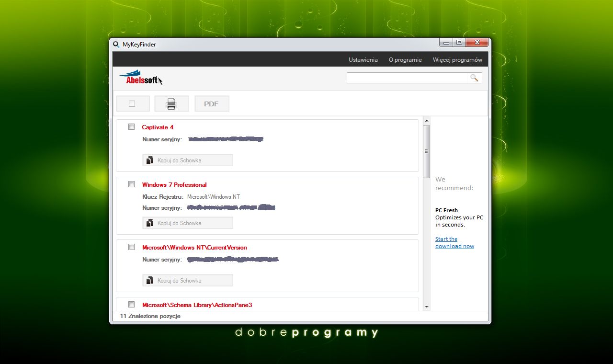Click the blurred Captivate 4 serial number
This screenshot has width=613, height=364.
[x=226, y=139]
